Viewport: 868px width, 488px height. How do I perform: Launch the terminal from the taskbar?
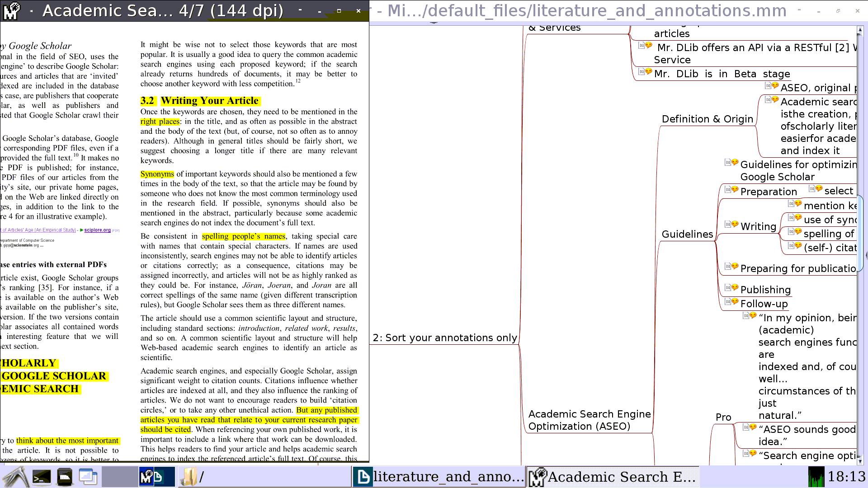[42, 477]
